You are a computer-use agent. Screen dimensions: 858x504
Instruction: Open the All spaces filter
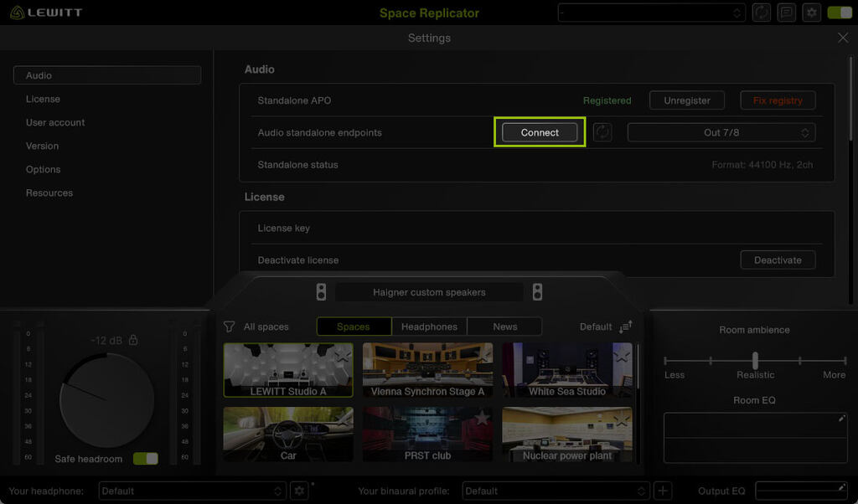266,327
